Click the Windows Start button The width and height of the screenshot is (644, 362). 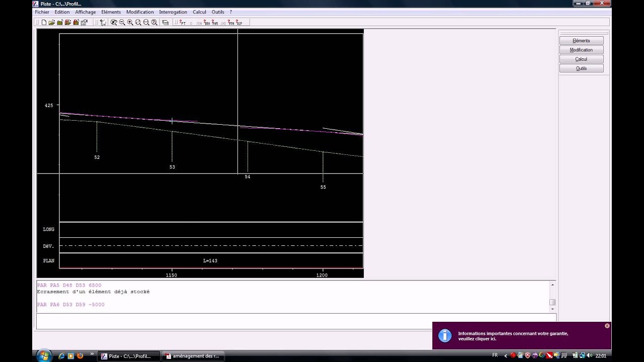tap(44, 356)
